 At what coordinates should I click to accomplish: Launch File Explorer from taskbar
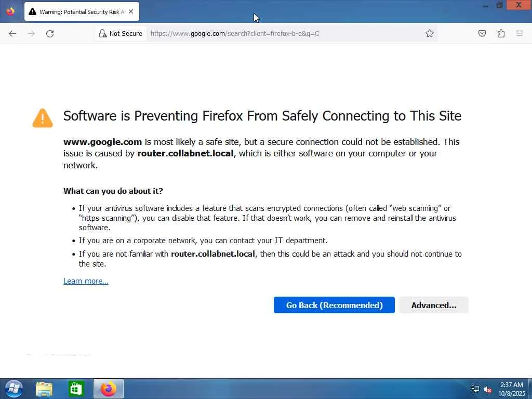pyautogui.click(x=44, y=389)
